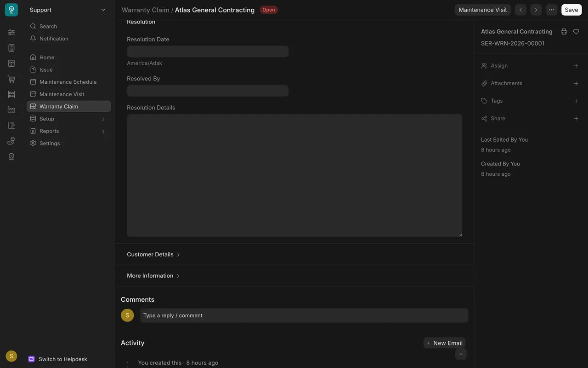Click the Warranty Claim breadcrumb link
Viewport: 588px width, 368px height.
[x=146, y=10]
